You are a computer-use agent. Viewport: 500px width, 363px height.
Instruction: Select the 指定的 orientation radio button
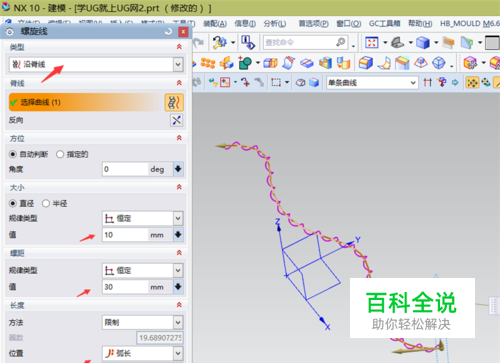click(60, 154)
